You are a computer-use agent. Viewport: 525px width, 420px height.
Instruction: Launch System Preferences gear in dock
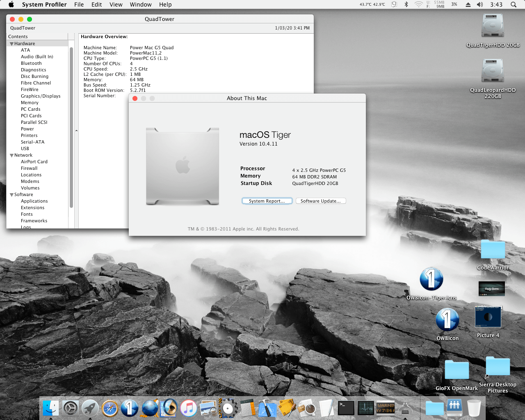coord(70,408)
